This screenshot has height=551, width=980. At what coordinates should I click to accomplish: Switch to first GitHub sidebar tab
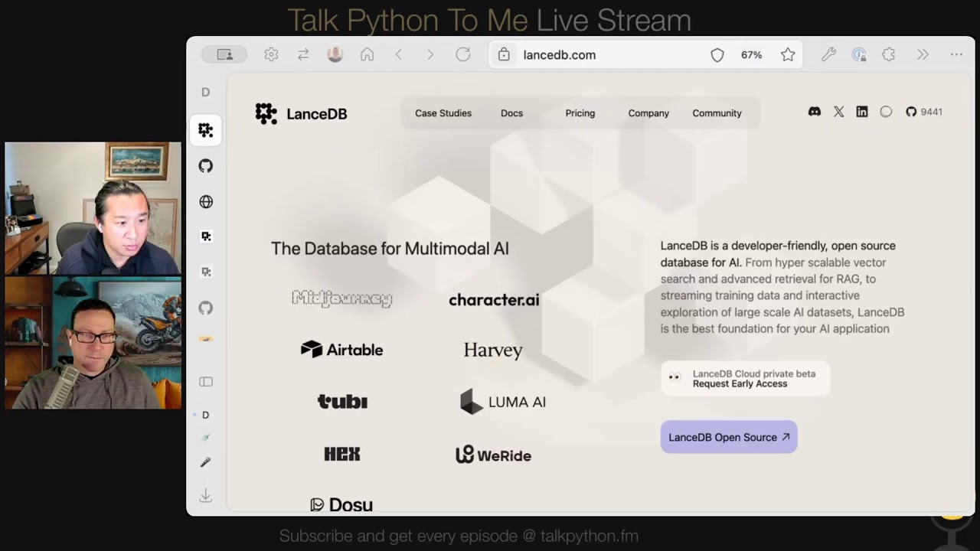tap(206, 166)
